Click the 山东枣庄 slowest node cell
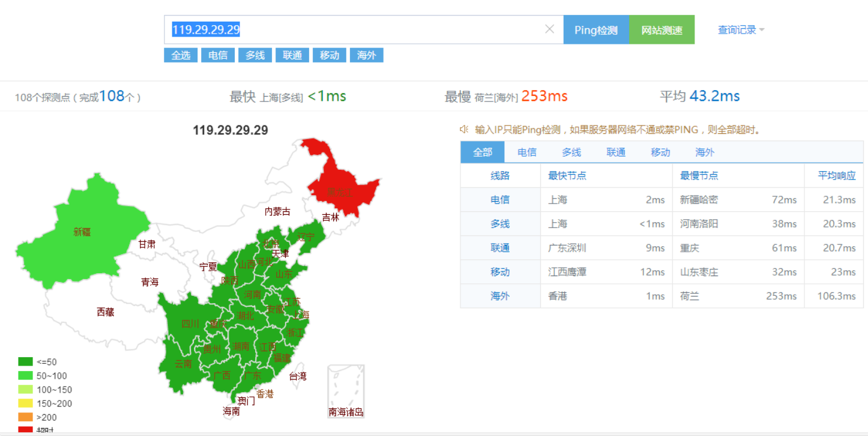 pos(699,272)
